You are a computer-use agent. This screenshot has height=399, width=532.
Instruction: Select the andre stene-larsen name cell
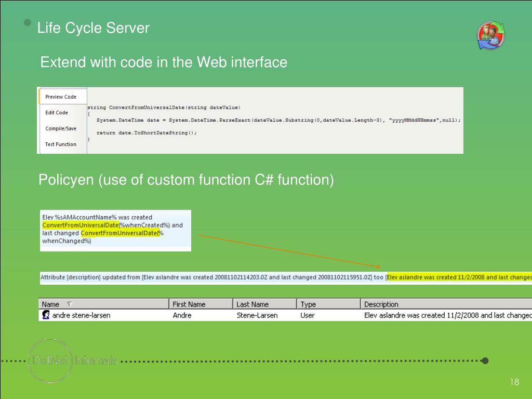click(81, 315)
